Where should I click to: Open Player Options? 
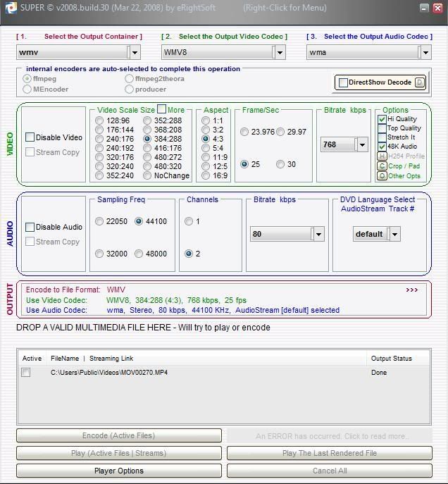click(119, 471)
